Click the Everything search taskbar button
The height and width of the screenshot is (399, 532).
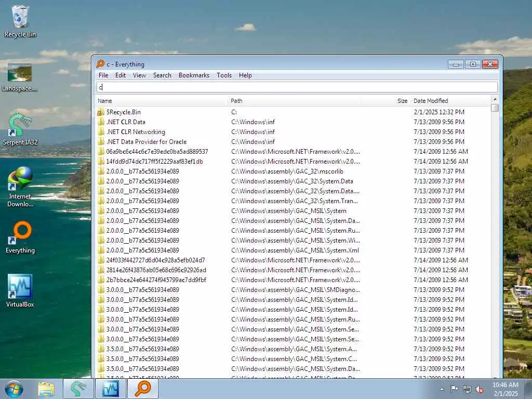pos(143,389)
